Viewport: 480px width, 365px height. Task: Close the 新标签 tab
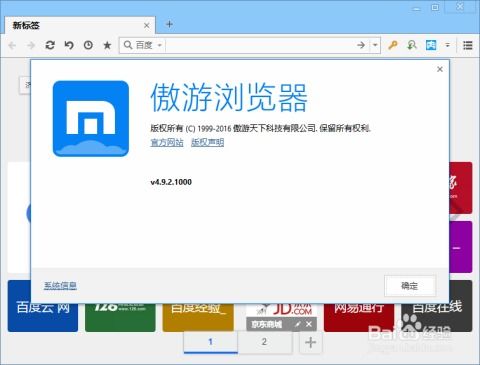(146, 25)
